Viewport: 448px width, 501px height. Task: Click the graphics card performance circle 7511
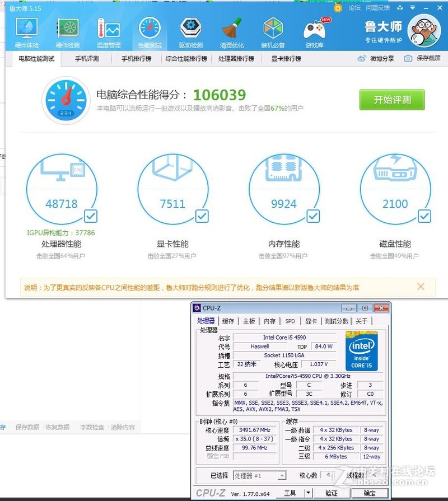point(173,189)
